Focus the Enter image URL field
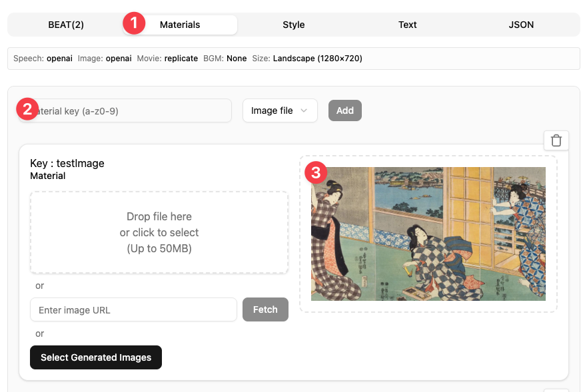Viewport: 583px width, 392px height. [x=133, y=309]
